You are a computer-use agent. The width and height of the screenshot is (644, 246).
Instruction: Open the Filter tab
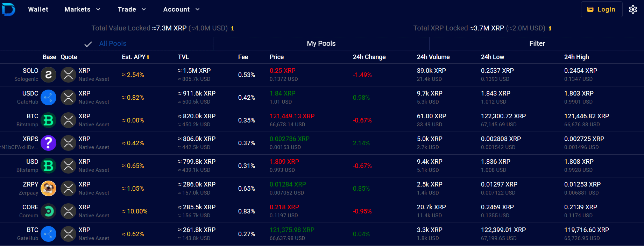pos(537,43)
